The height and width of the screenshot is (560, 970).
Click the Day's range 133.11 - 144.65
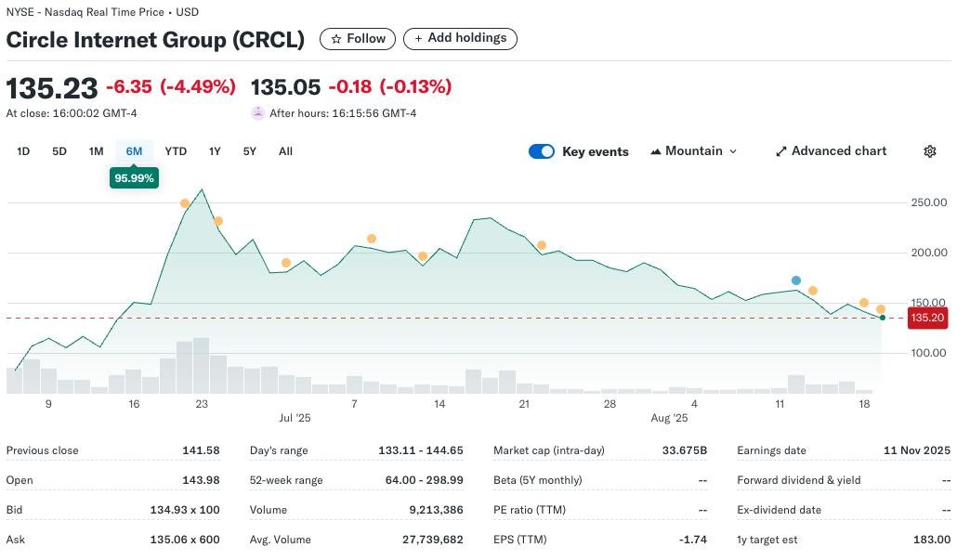(x=421, y=450)
